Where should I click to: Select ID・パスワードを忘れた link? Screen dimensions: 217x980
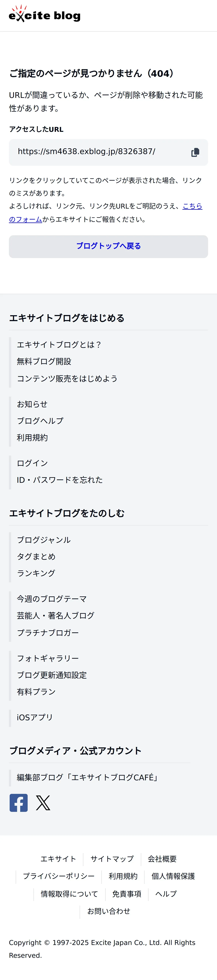[x=60, y=480]
